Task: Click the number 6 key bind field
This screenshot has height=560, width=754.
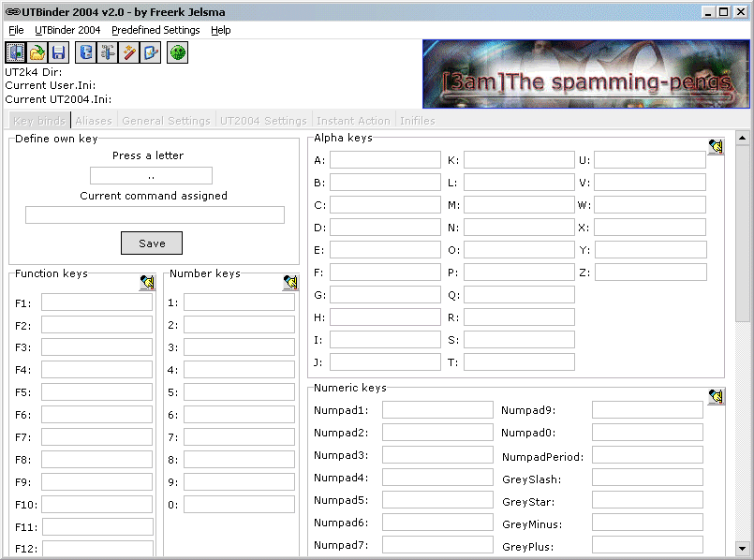Action: click(x=239, y=414)
